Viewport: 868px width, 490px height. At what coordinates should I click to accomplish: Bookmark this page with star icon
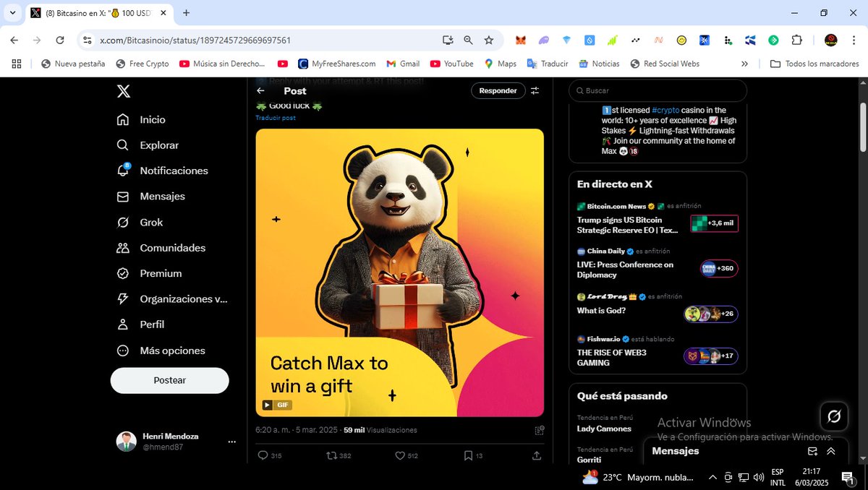tap(488, 40)
